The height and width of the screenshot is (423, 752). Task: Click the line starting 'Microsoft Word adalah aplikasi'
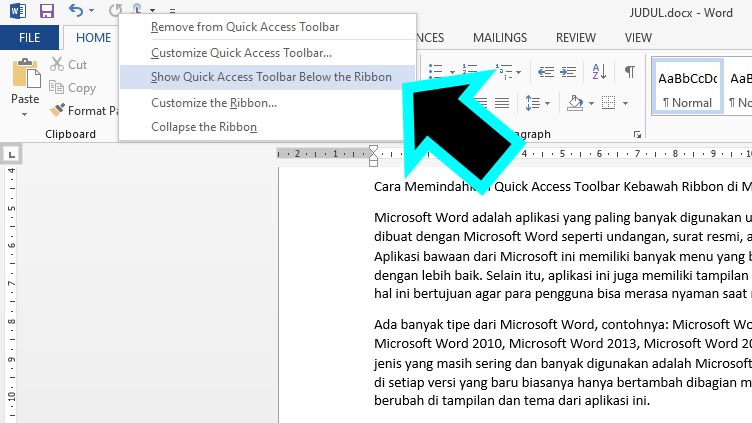[x=563, y=218]
